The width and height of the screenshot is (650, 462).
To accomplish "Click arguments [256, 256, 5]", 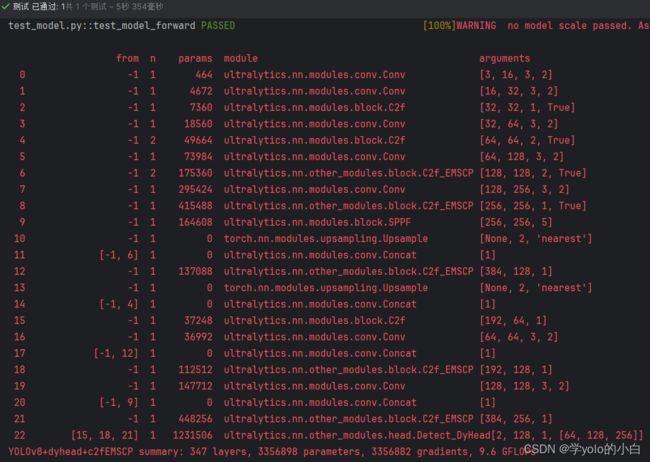I will (x=516, y=222).
